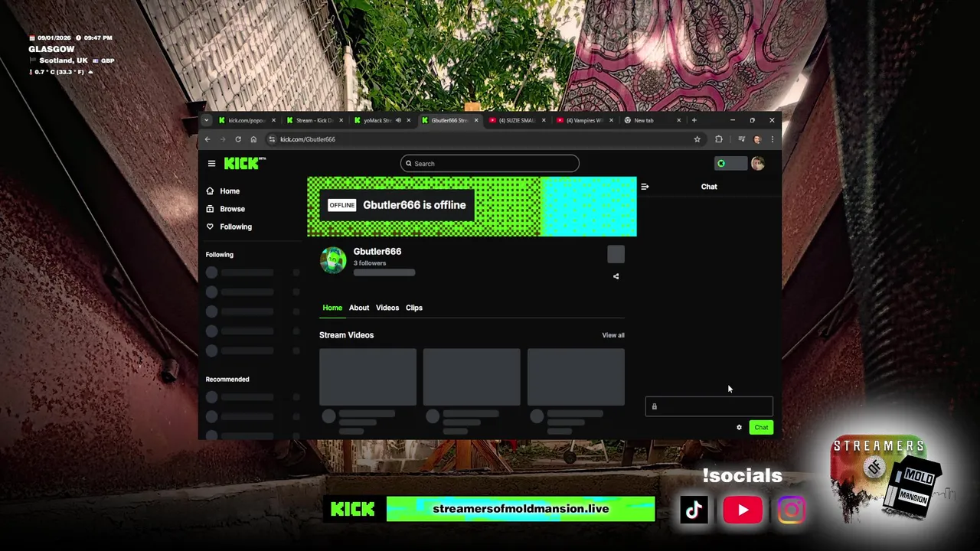Open site information icon beside the URL
Image resolution: width=980 pixels, height=551 pixels.
272,139
